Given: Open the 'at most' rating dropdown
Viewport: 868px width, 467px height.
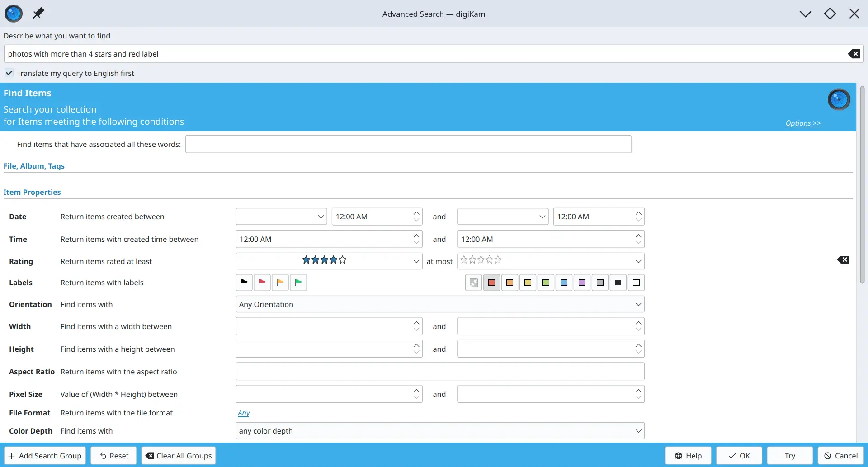Looking at the screenshot, I should (x=551, y=261).
